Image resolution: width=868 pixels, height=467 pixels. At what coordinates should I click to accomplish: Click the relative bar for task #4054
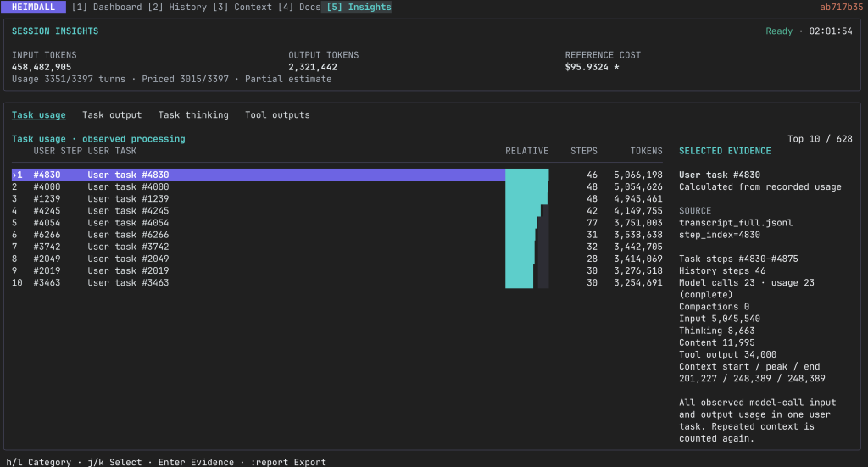(527, 223)
